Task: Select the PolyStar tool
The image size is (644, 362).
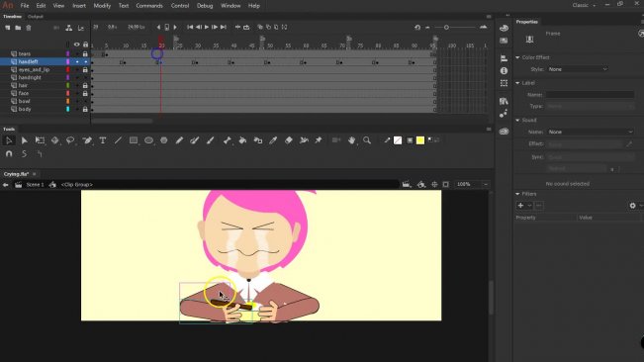Action: click(x=164, y=140)
